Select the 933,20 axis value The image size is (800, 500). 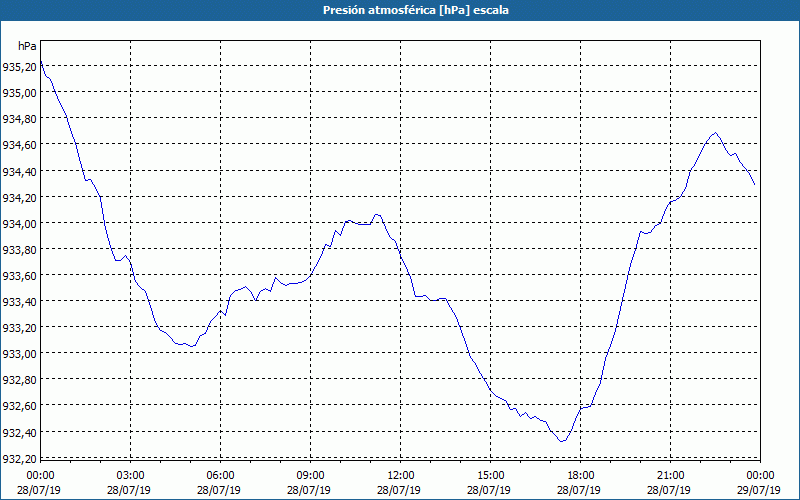coord(19,327)
